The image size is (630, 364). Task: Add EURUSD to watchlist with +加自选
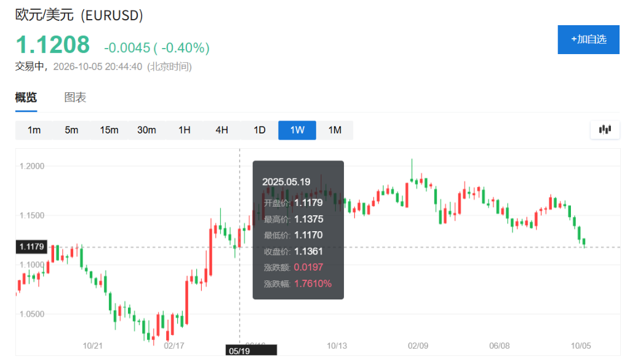(x=589, y=39)
